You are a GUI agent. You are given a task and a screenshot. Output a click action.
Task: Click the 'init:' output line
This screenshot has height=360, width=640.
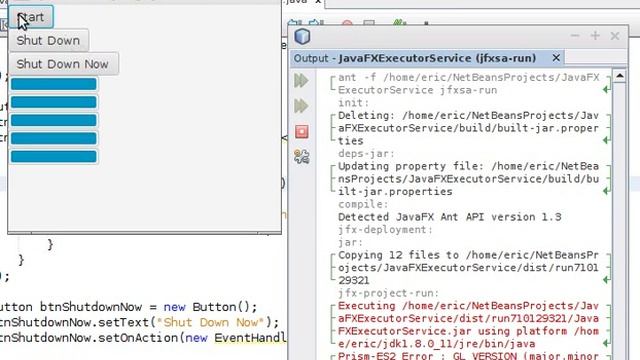[353, 102]
